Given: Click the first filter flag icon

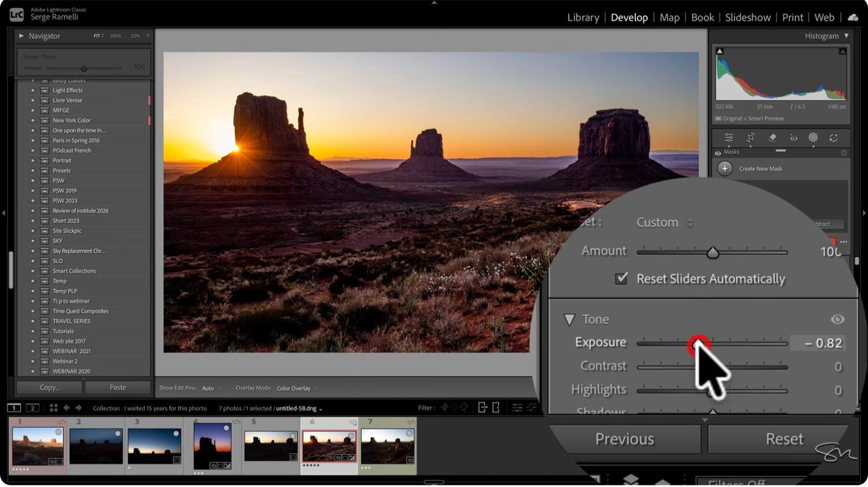Looking at the screenshot, I should tap(444, 408).
